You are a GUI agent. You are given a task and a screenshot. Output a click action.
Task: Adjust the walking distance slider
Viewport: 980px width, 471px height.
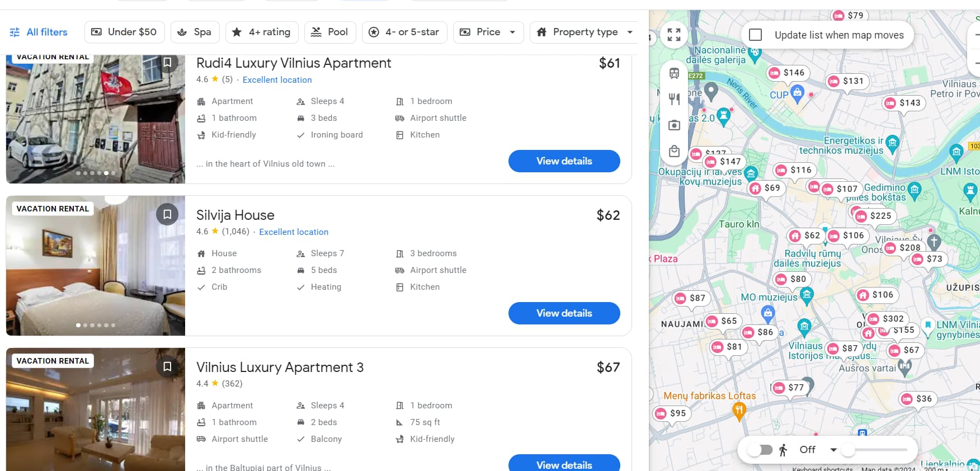click(849, 450)
